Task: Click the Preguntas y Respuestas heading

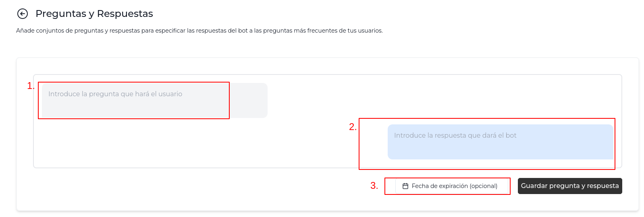Action: pos(94,14)
